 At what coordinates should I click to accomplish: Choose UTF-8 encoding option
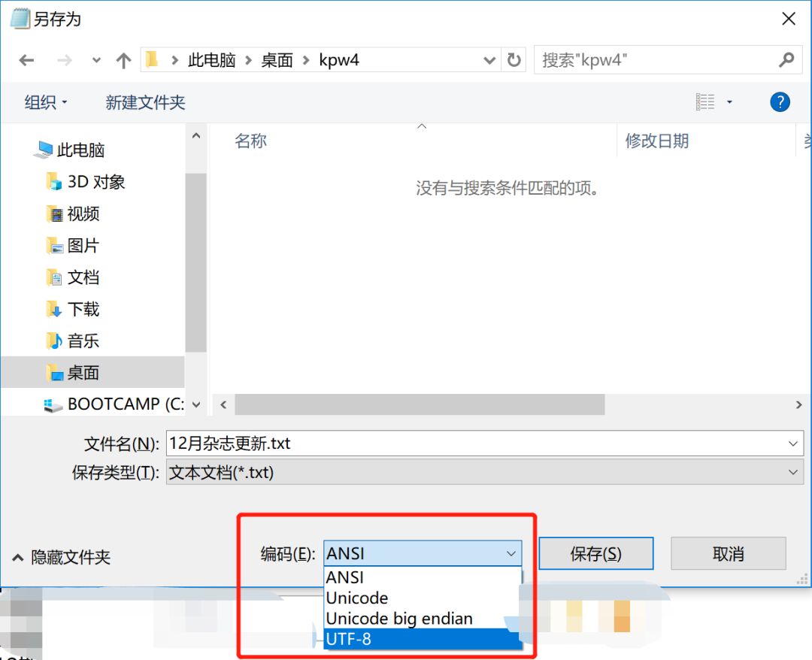point(422,639)
